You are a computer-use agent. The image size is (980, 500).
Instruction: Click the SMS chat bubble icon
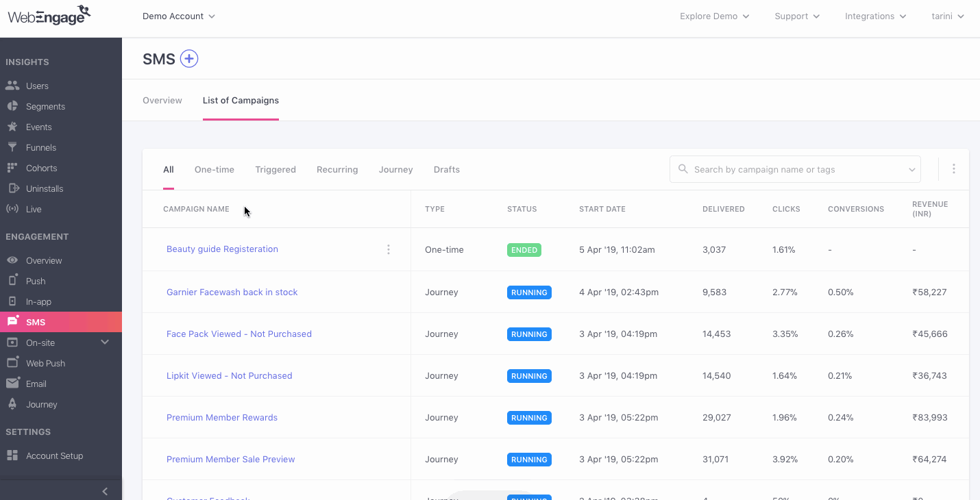click(12, 322)
